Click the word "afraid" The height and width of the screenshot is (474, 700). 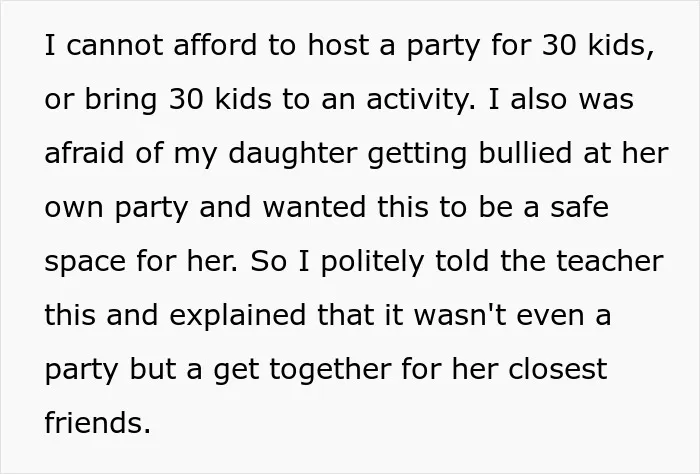pos(84,153)
